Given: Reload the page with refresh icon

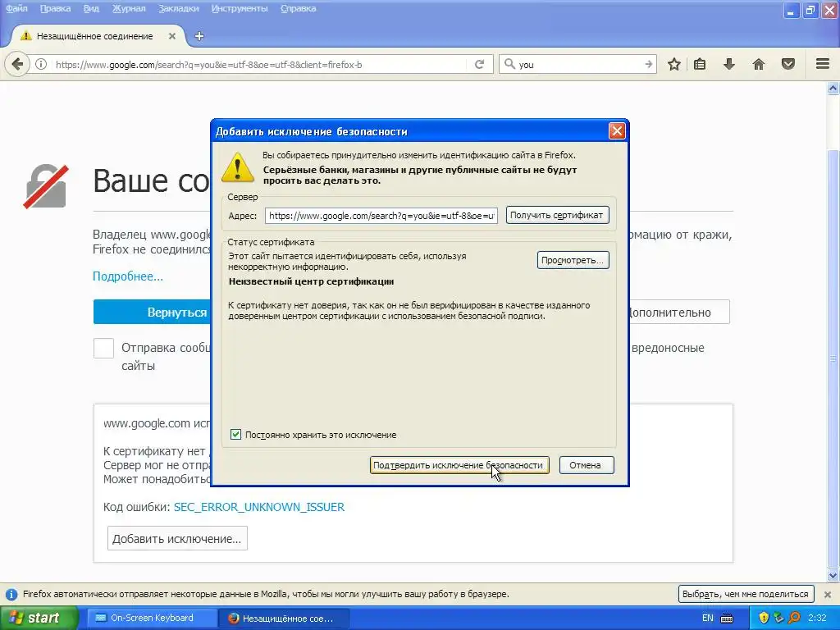Looking at the screenshot, I should [479, 64].
